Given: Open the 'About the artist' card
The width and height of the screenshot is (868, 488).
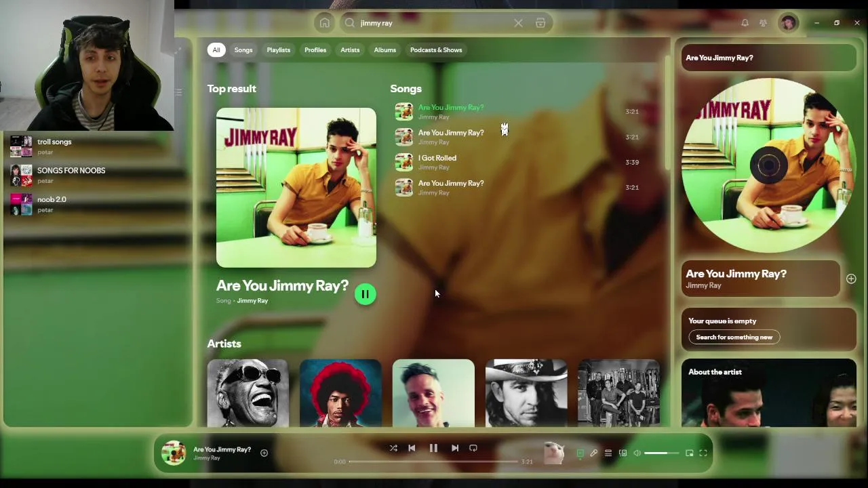Looking at the screenshot, I should 769,393.
